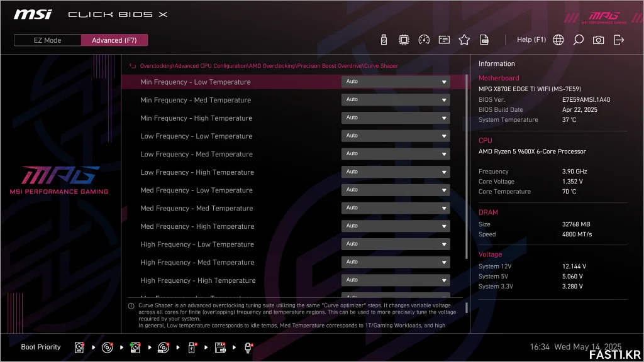Open the search magnifier icon
The height and width of the screenshot is (362, 644).
pos(579,40)
